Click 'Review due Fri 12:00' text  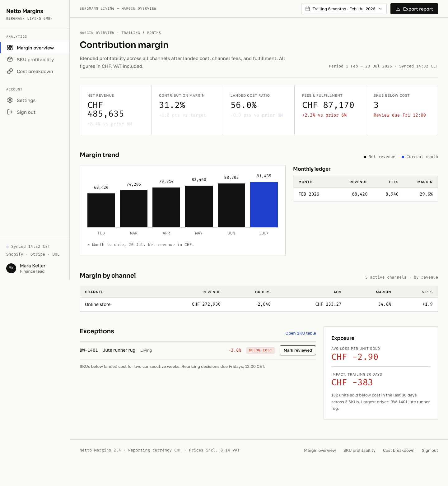click(x=399, y=115)
